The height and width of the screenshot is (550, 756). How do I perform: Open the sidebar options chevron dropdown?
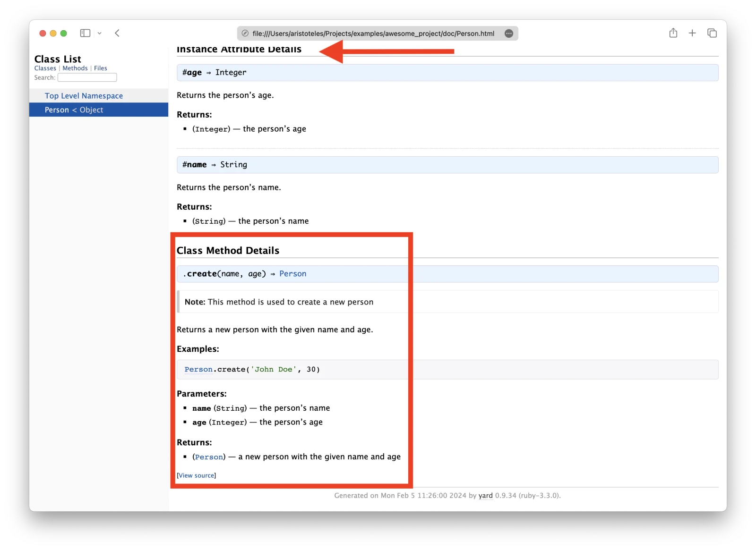(99, 34)
